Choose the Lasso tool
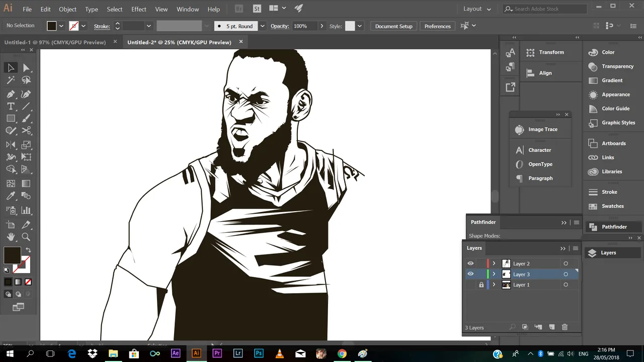 click(x=26, y=80)
